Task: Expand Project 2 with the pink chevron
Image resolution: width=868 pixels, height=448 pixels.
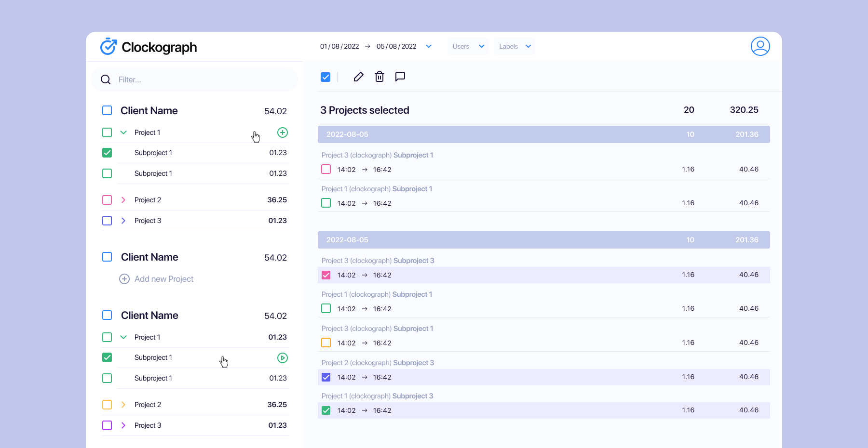Action: point(123,200)
